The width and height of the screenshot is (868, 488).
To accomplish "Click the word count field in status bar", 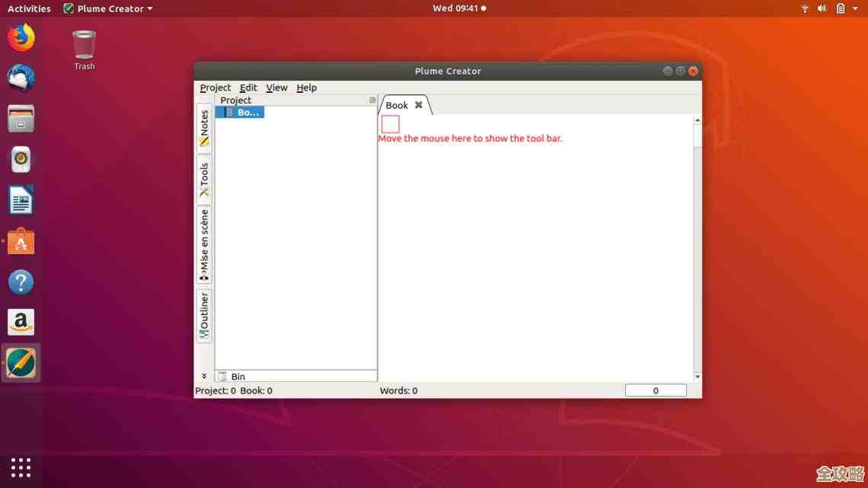I will point(656,391).
